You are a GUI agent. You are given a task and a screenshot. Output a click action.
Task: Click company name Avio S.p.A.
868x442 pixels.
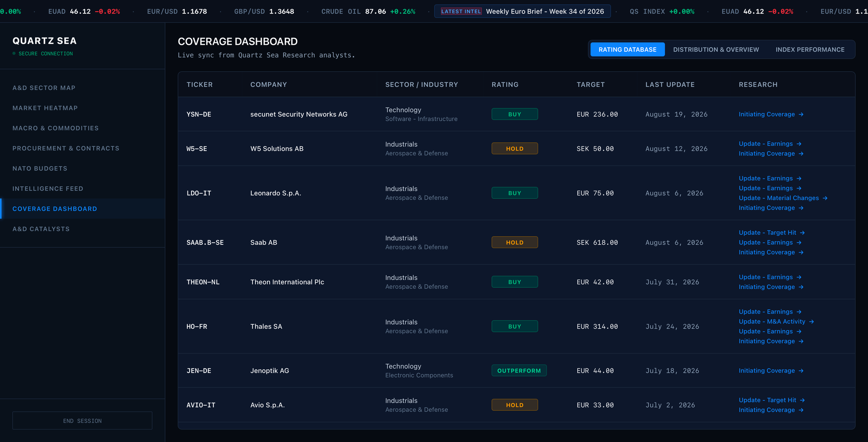pos(267,405)
